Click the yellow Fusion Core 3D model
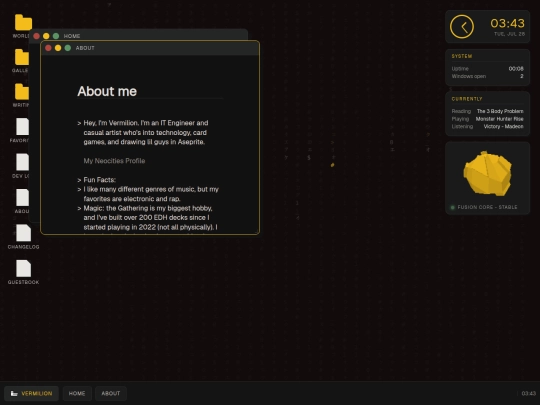This screenshot has width=540, height=405. 487,174
